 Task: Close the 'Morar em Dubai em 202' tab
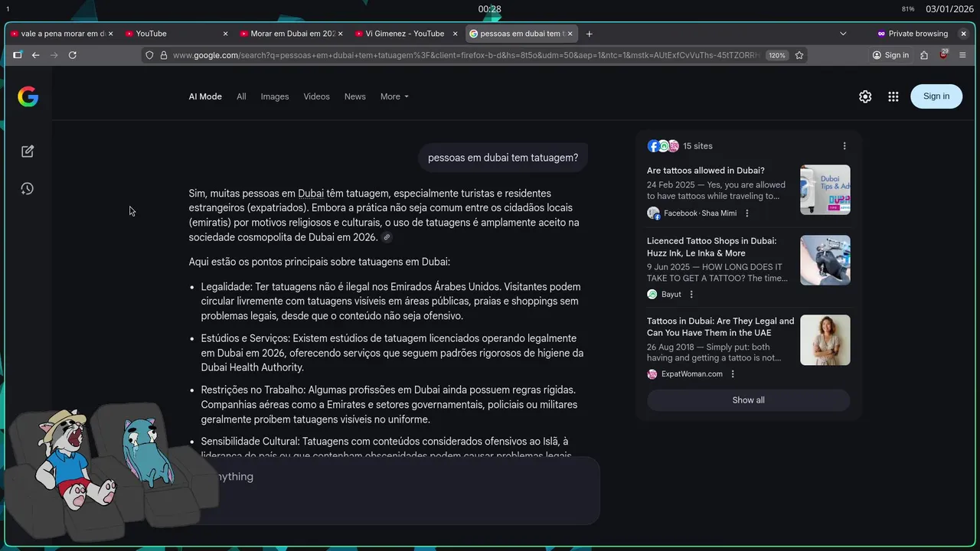click(x=340, y=34)
